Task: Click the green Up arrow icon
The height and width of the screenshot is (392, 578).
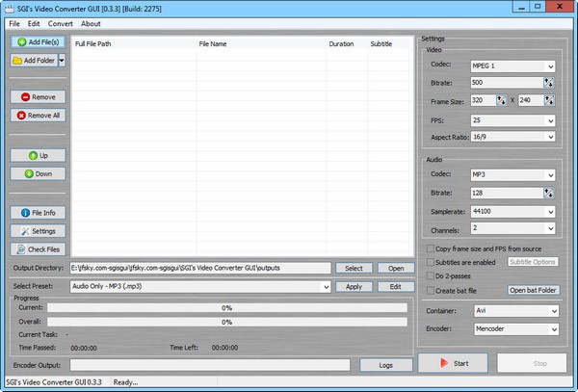Action: click(33, 155)
